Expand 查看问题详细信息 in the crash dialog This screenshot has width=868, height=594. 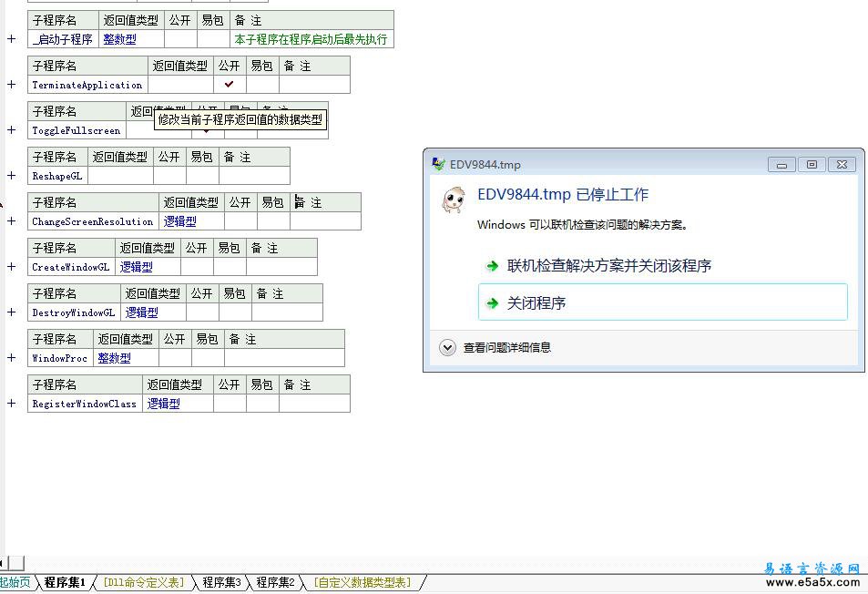(447, 347)
